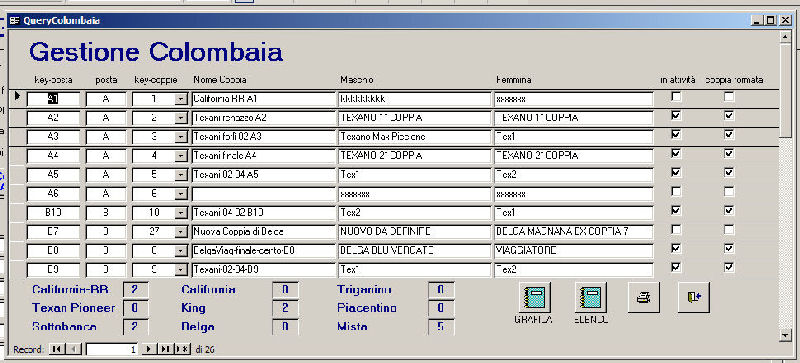Expand key-coppie dropdown for row A4

[181, 156]
